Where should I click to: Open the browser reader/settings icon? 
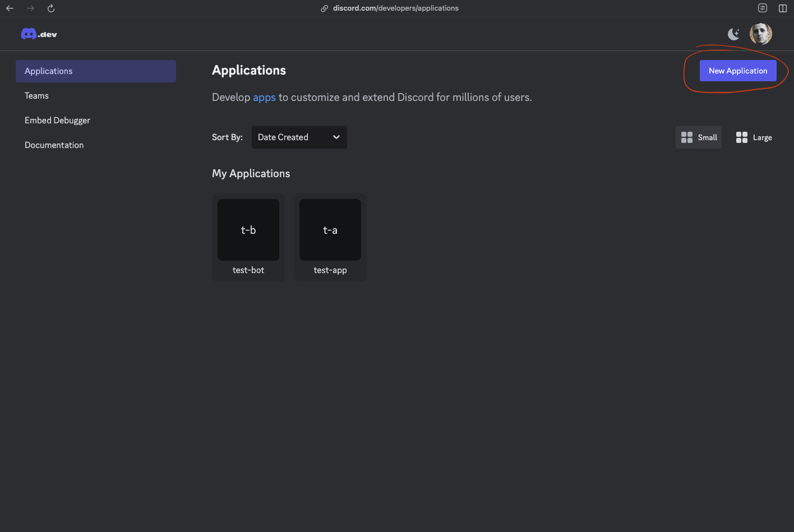(x=763, y=8)
